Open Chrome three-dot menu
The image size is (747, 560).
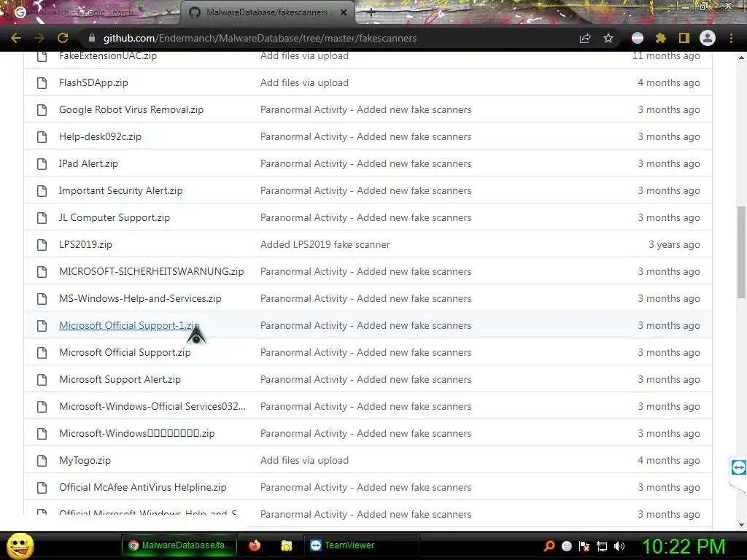[731, 38]
